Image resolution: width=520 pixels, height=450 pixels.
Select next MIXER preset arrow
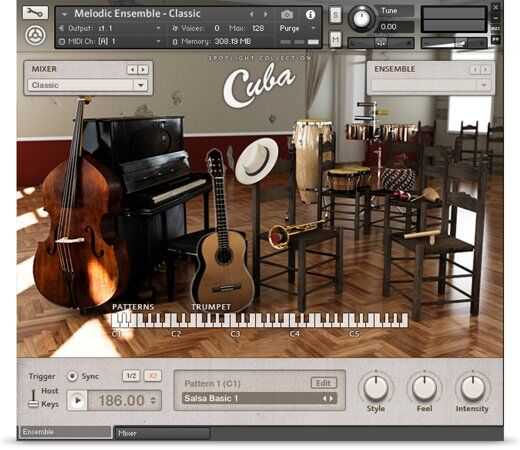click(x=143, y=69)
